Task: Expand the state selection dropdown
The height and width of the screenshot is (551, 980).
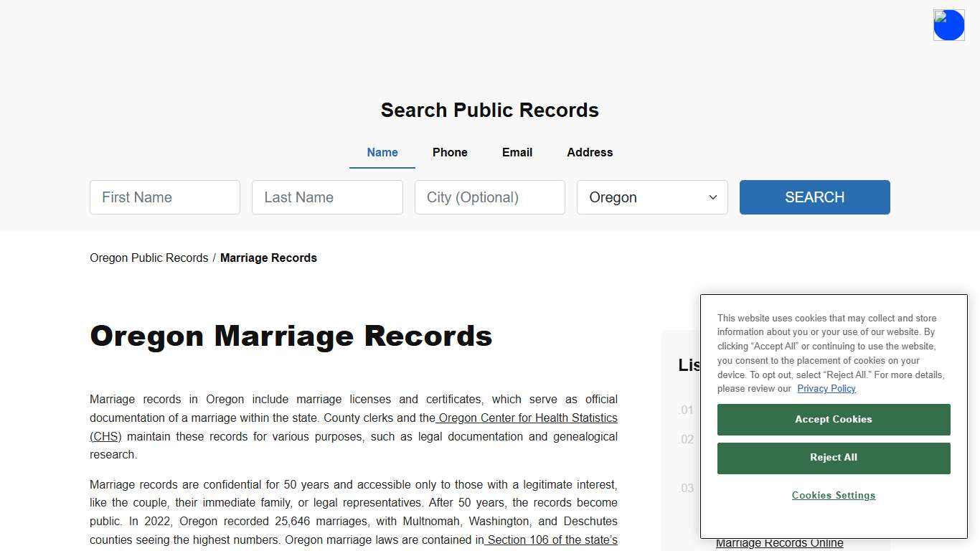Action: [651, 197]
